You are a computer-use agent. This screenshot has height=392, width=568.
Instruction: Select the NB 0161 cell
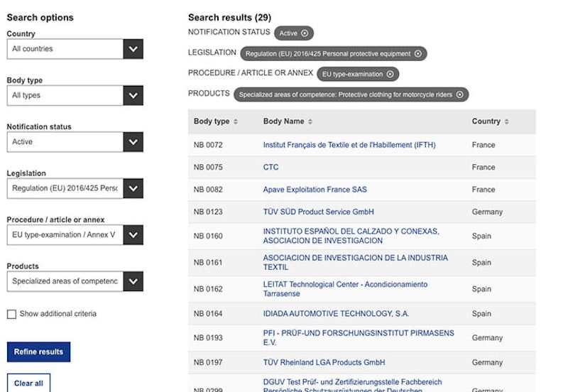click(x=208, y=263)
